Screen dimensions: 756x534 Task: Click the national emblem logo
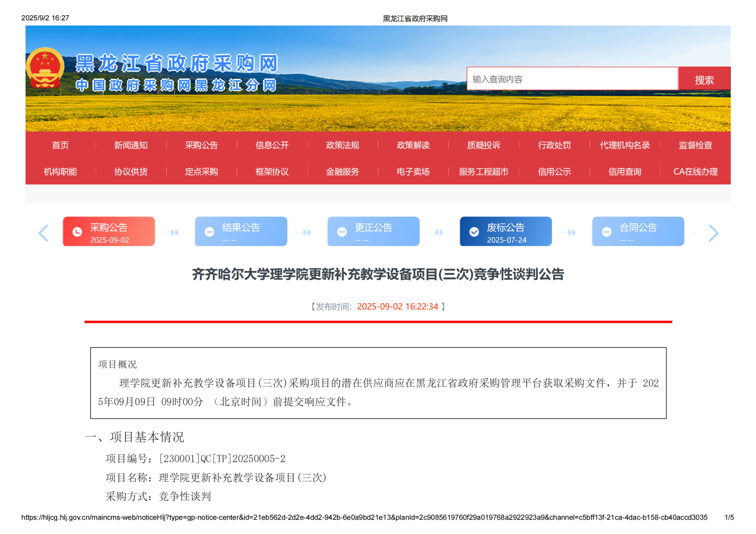click(45, 68)
